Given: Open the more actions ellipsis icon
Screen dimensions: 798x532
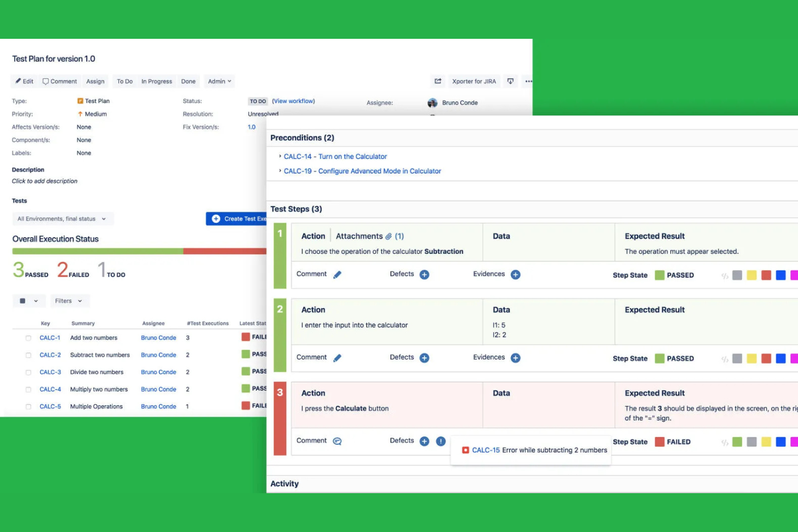Looking at the screenshot, I should pos(528,81).
